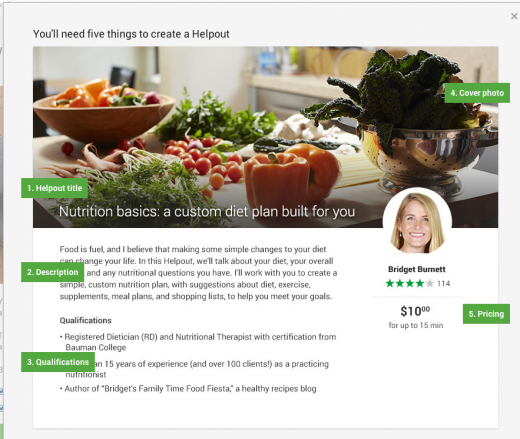Click the '3. Qualifications' green label
Screen dimensions: 520x439
(58, 362)
